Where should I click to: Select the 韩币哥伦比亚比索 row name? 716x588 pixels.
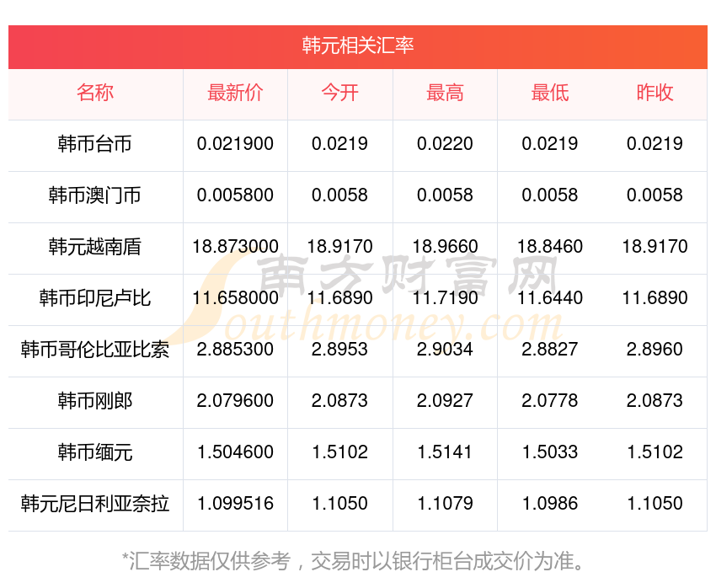[x=95, y=350]
